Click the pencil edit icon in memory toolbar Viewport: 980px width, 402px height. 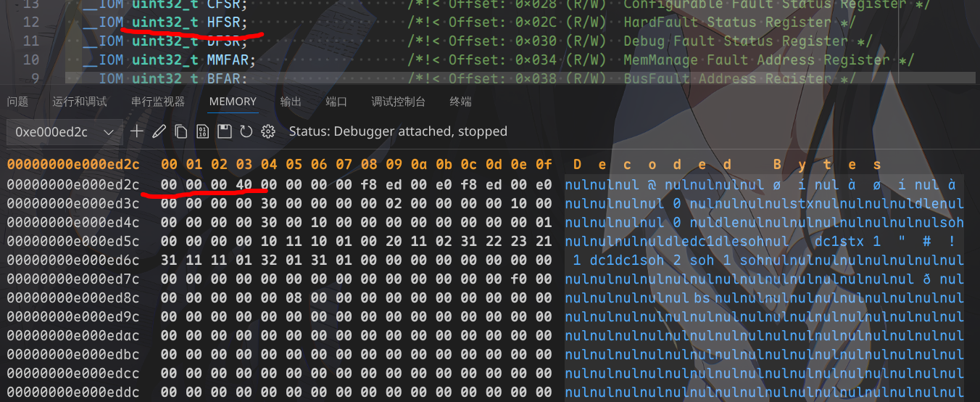pos(159,131)
